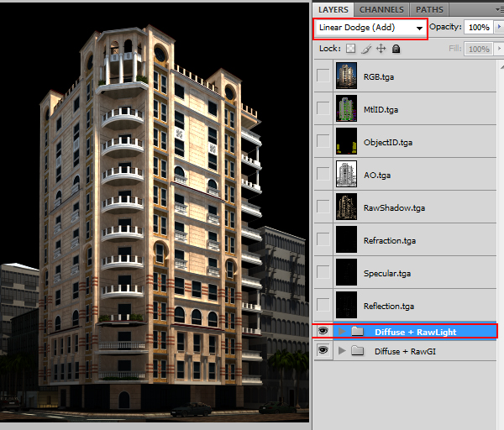The image size is (504, 430).
Task: Select the ObjectID.tga layer thumbnail
Action: [x=346, y=141]
